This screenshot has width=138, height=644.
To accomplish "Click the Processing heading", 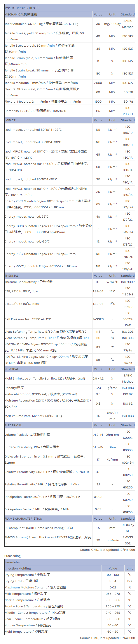I will pyautogui.click(x=12, y=556).
